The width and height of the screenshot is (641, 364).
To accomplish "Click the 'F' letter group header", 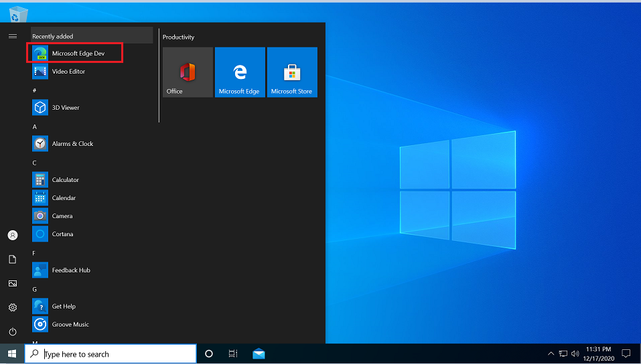I will (34, 254).
